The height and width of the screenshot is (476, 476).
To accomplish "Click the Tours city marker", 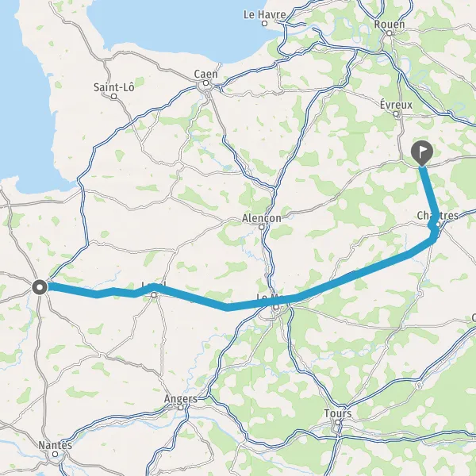I will [x=338, y=422].
